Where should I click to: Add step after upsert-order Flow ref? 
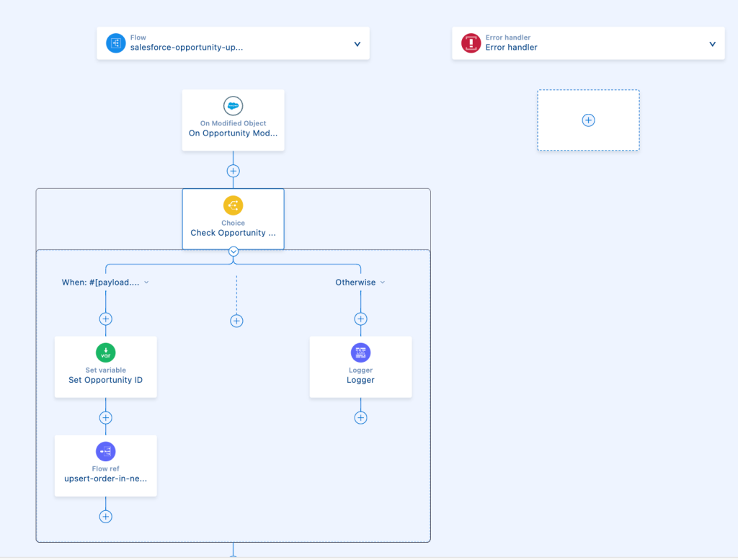tap(105, 516)
